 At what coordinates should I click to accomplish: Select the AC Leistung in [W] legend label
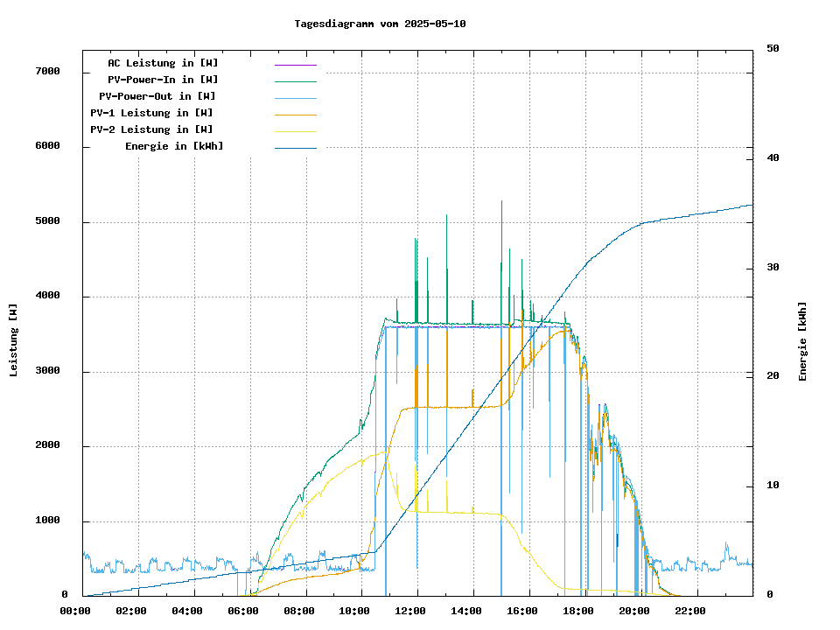[163, 63]
